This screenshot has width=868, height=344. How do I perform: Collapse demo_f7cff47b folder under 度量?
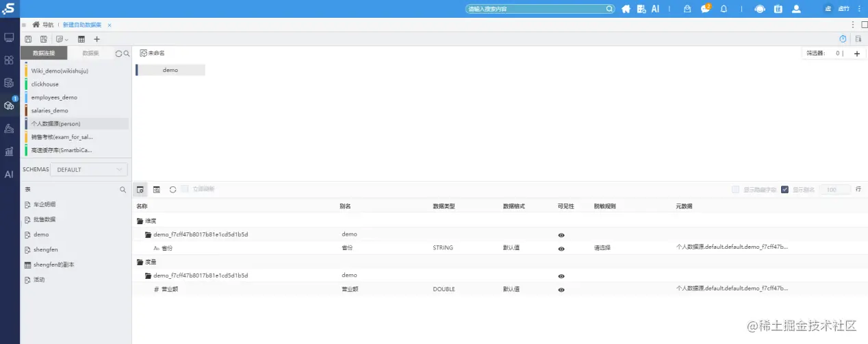(148, 275)
